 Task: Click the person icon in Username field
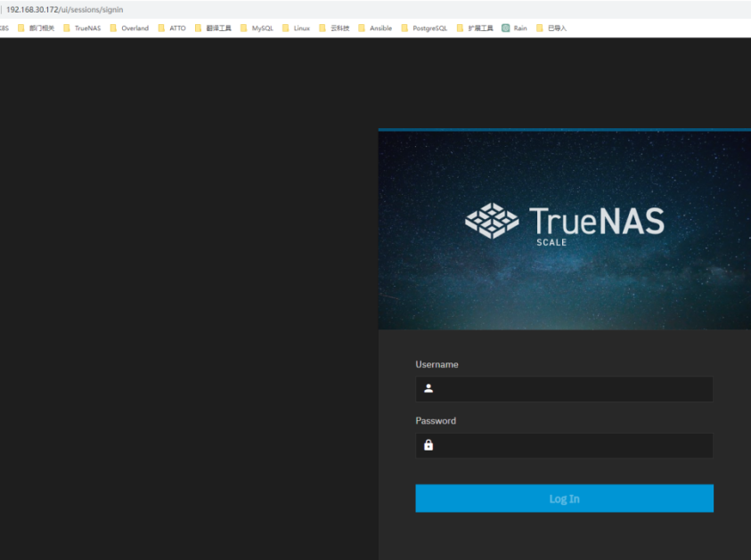pyautogui.click(x=429, y=389)
